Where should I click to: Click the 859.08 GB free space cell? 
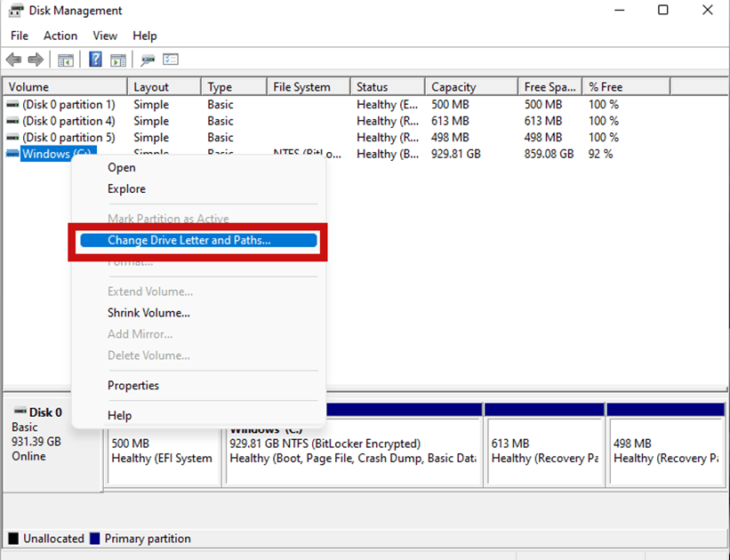tap(549, 154)
